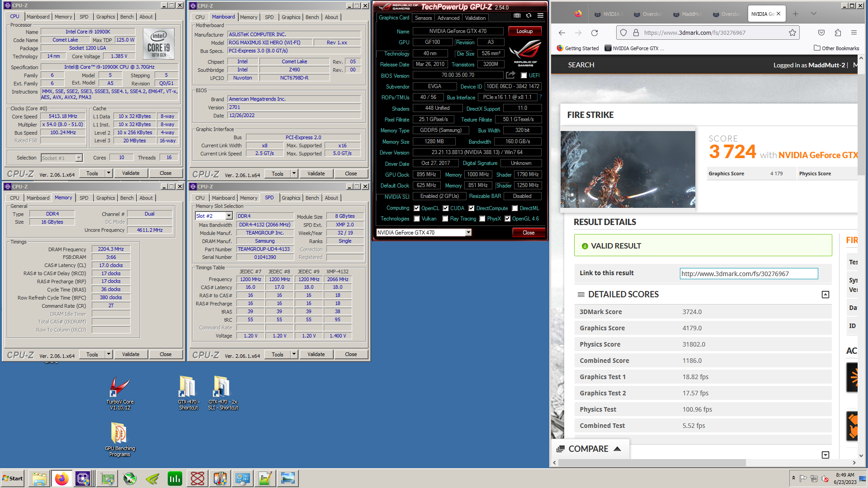Open the Getting Started bookmark
Image resolution: width=868 pixels, height=488 pixels.
coord(578,48)
